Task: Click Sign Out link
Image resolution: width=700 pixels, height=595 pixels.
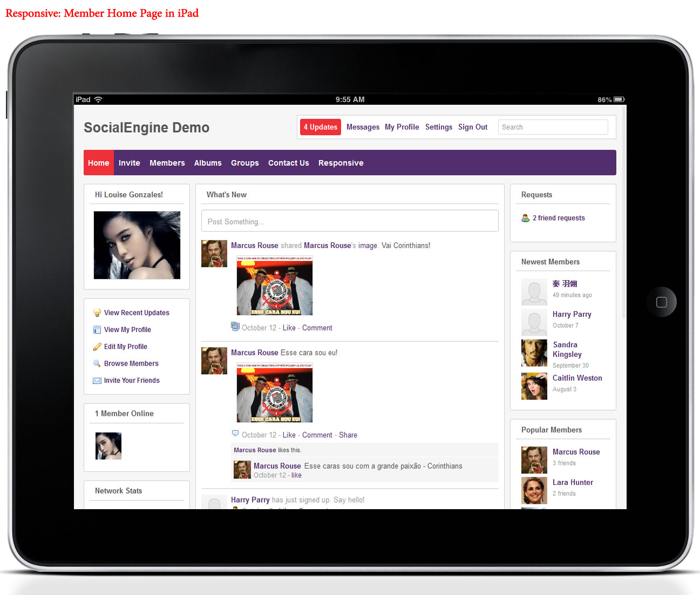Action: coord(473,127)
